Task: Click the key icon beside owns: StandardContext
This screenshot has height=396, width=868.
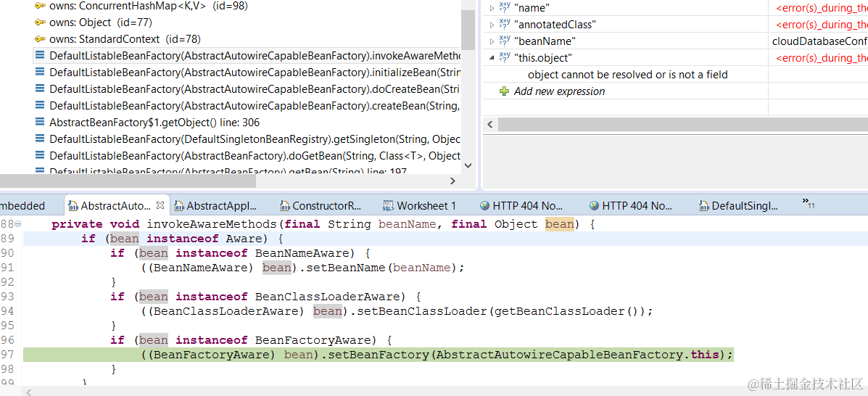Action: (39, 39)
